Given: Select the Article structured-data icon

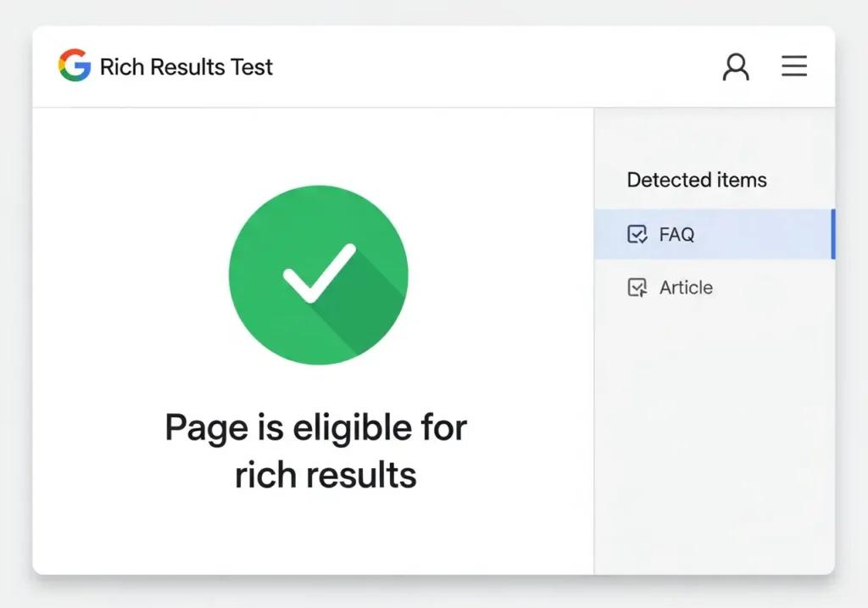Looking at the screenshot, I should point(637,287).
